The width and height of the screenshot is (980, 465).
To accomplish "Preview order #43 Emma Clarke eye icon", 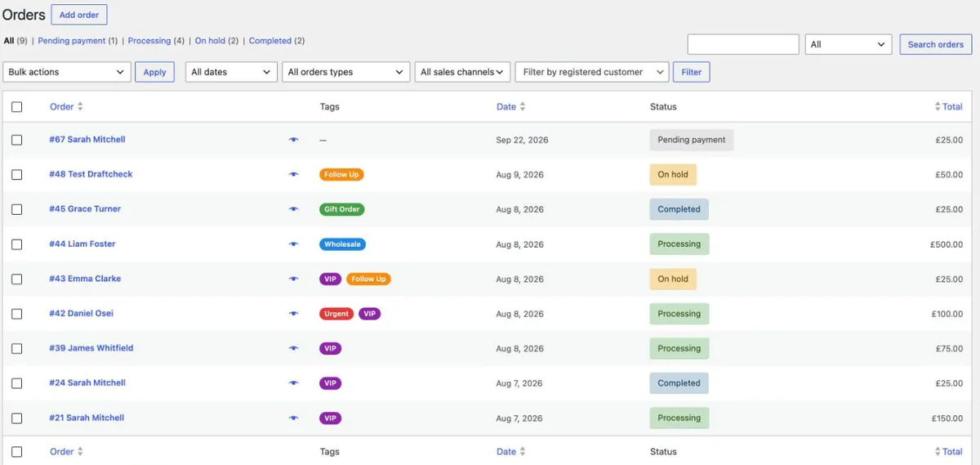I will tap(294, 279).
